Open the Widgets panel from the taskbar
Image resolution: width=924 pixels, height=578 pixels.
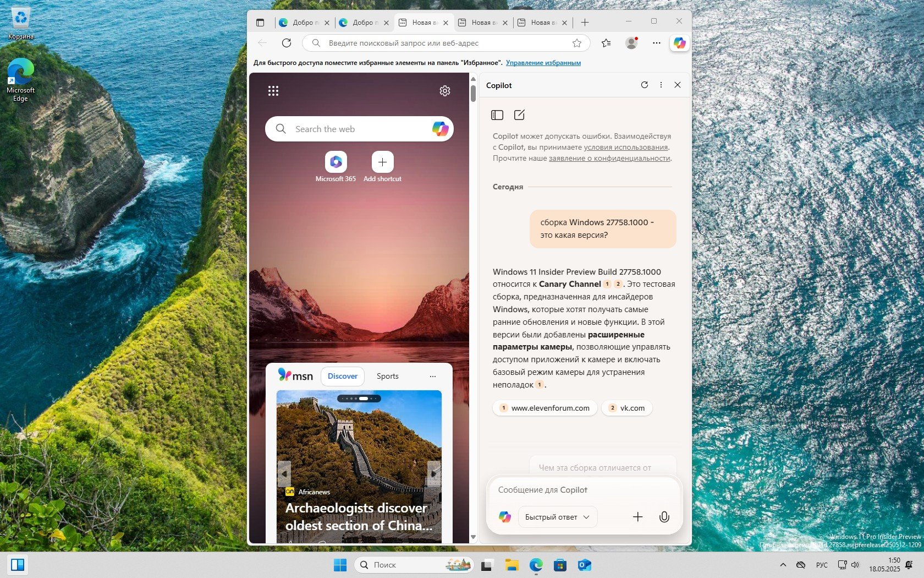(18, 565)
